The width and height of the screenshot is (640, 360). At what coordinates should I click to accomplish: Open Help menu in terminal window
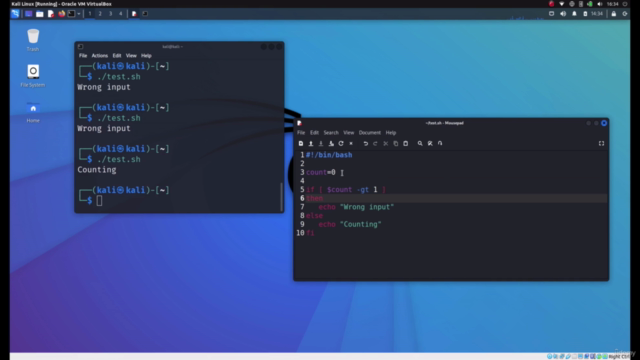click(146, 56)
